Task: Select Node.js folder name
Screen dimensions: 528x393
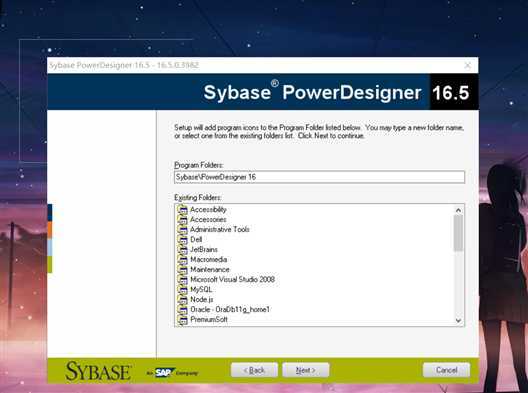Action: [x=201, y=299]
